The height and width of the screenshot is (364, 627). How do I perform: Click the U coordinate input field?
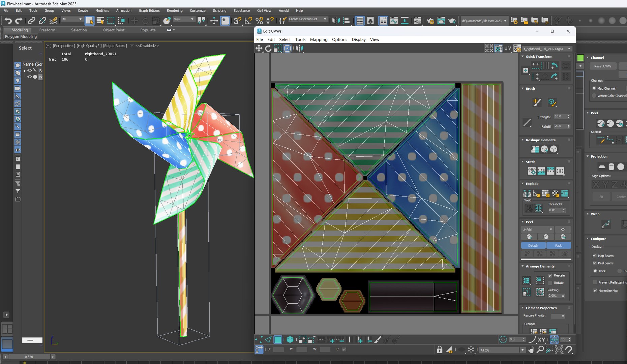pyautogui.click(x=278, y=350)
